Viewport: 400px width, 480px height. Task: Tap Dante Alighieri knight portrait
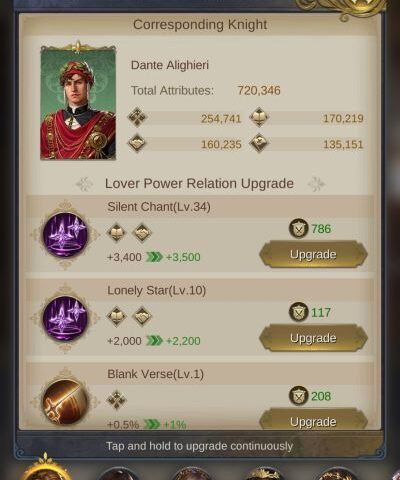[x=78, y=104]
